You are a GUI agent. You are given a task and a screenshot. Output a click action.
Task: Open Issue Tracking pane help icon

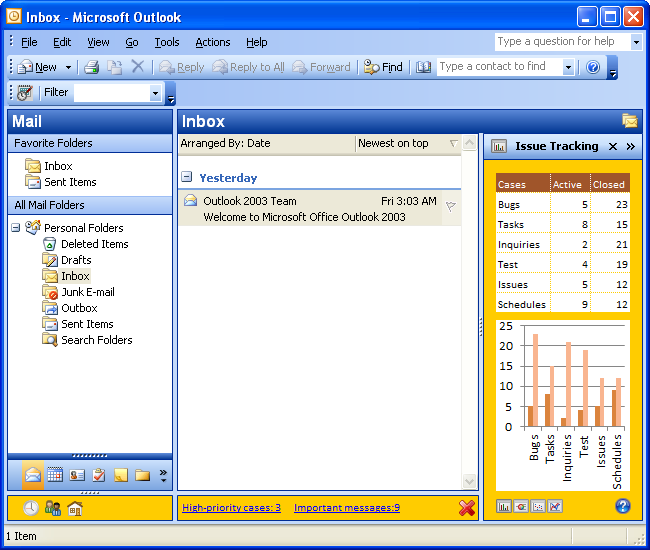pyautogui.click(x=623, y=506)
